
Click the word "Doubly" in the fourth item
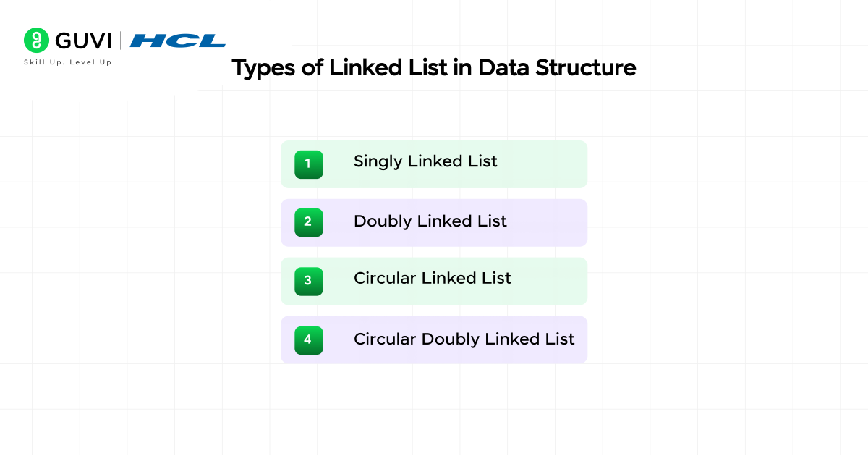[451, 339]
